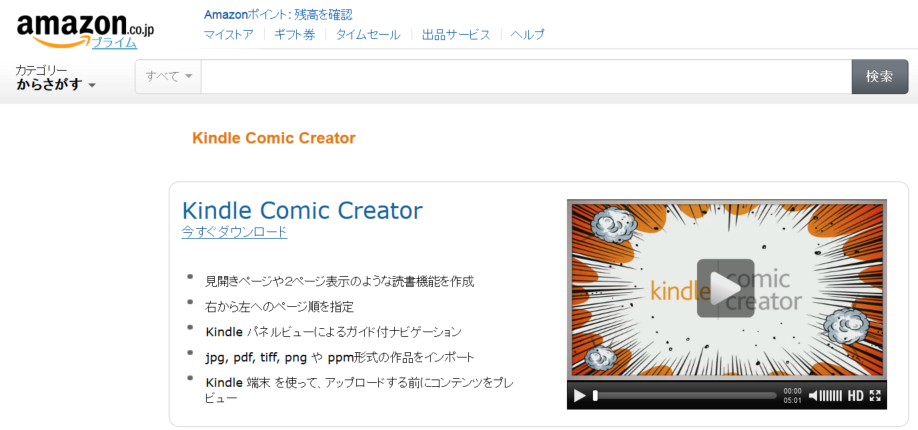The width and height of the screenshot is (918, 430).
Task: Expand the すべて search category dropdown
Action: pyautogui.click(x=169, y=76)
